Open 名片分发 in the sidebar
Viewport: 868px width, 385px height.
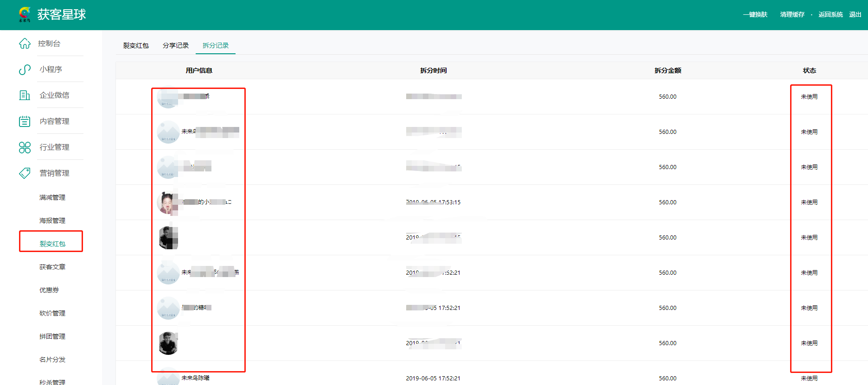[52, 360]
